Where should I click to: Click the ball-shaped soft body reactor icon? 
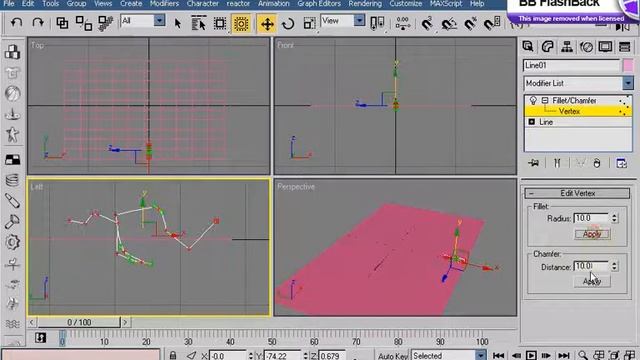coord(13,93)
